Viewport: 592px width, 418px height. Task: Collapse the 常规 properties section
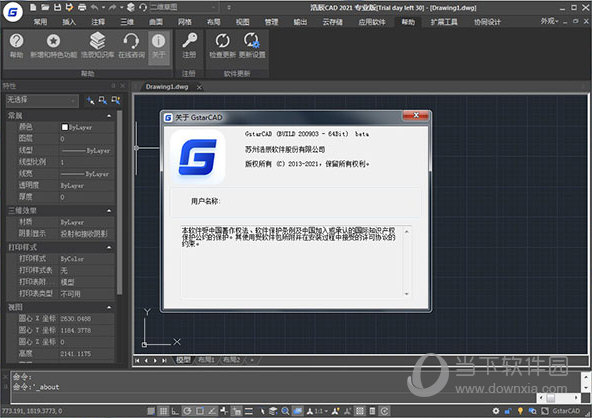[x=109, y=116]
